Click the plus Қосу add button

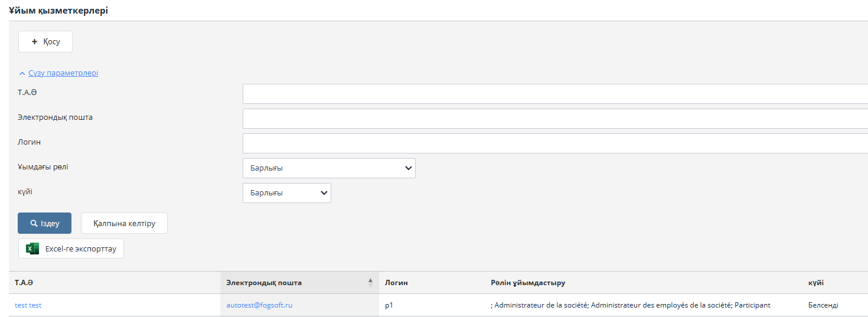click(x=45, y=42)
